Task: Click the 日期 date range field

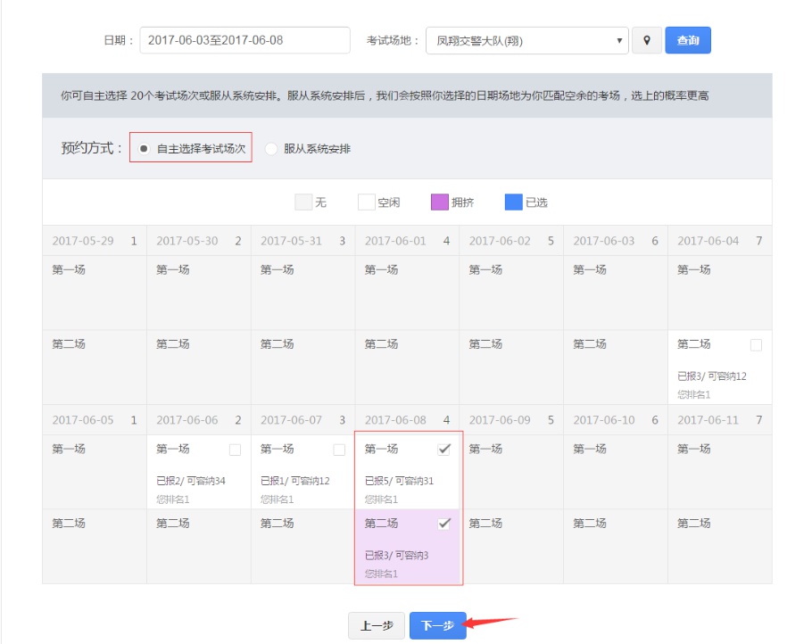Action: 244,41
